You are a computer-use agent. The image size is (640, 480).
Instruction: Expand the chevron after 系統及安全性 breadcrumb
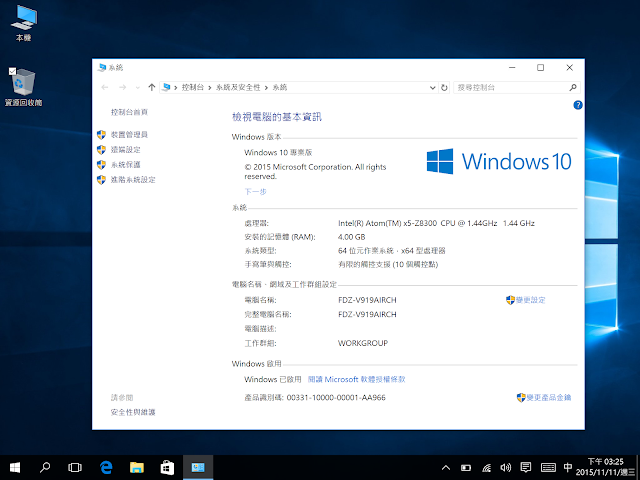click(x=266, y=87)
